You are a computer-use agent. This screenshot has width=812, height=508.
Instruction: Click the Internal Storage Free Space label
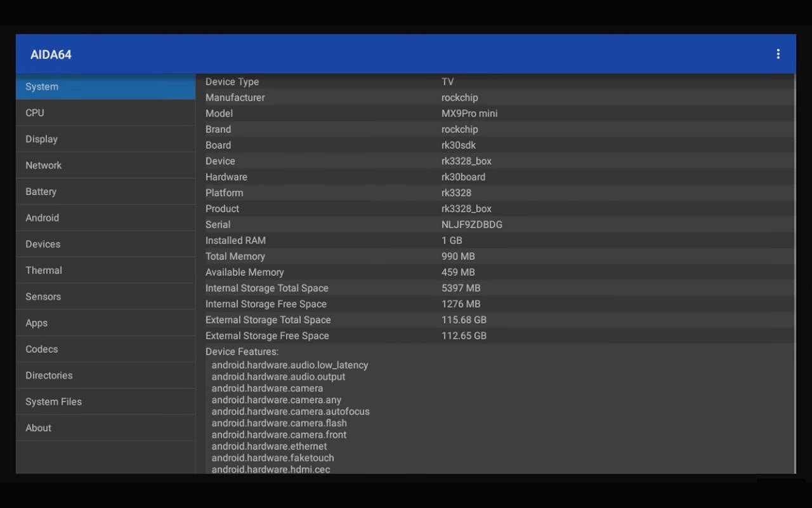(x=266, y=304)
